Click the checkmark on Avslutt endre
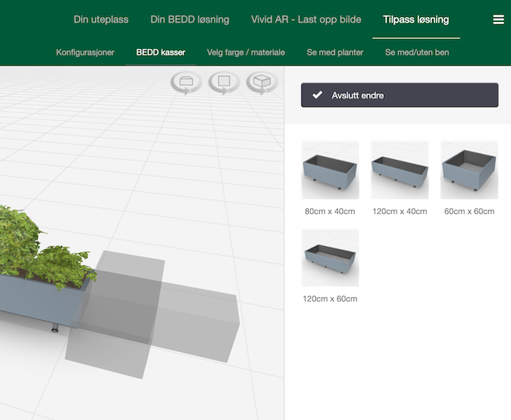The width and height of the screenshot is (511, 420). [x=317, y=95]
